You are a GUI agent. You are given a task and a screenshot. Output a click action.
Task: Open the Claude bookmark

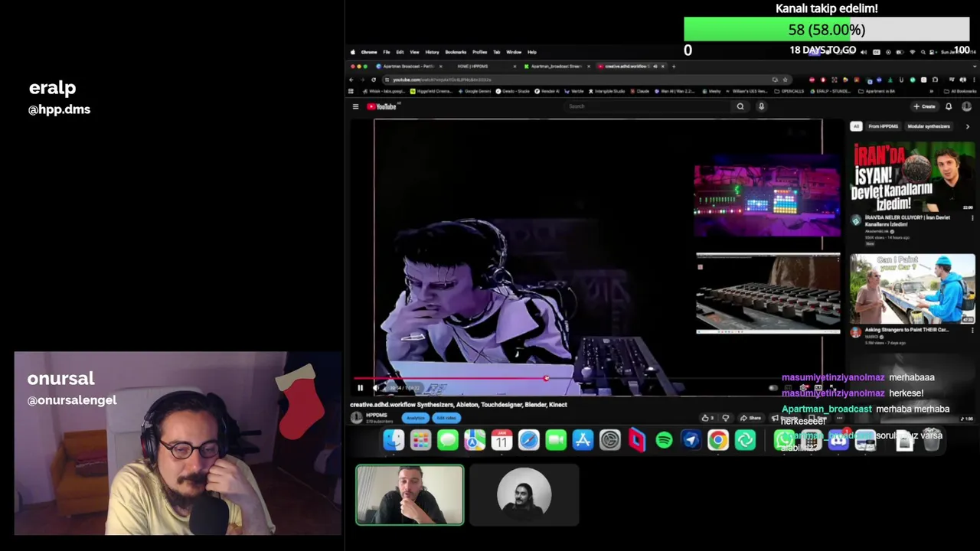pyautogui.click(x=640, y=91)
